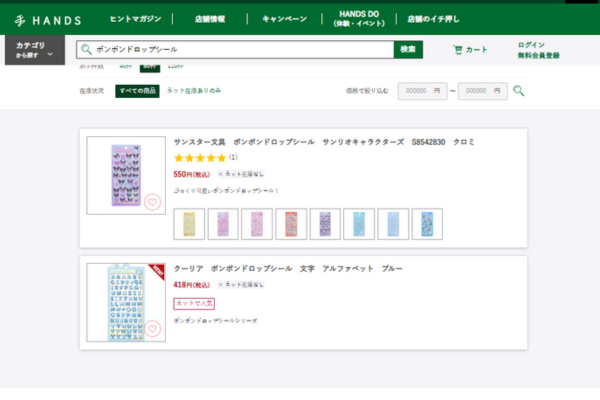Filter by online stock only (ネット在庫ありのみ)
This screenshot has height=400, width=600.
[x=194, y=91]
